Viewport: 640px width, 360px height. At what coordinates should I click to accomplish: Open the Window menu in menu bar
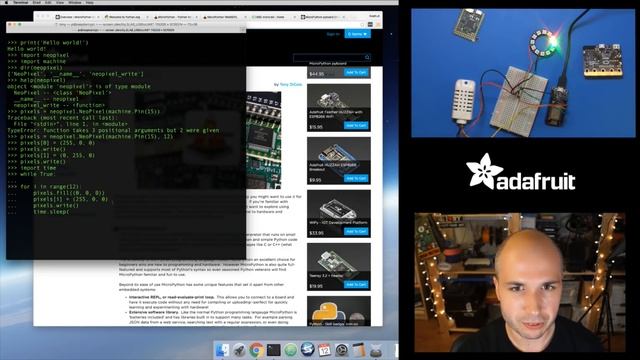75,2
